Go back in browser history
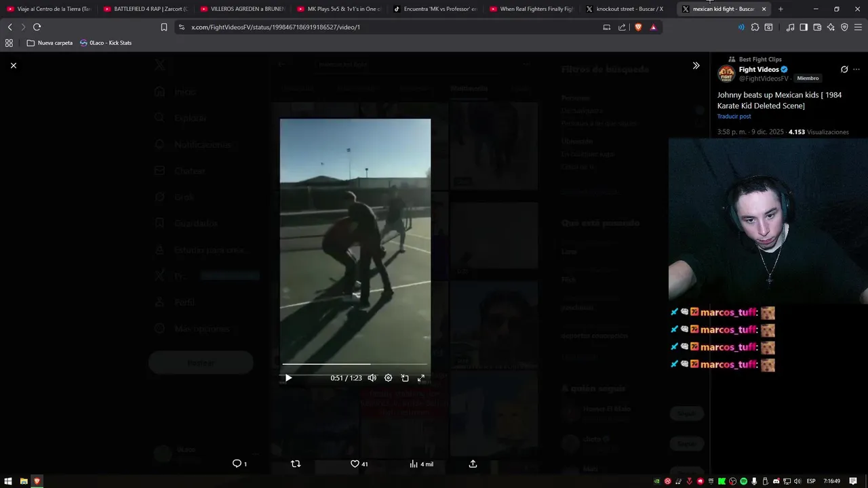 [x=9, y=27]
